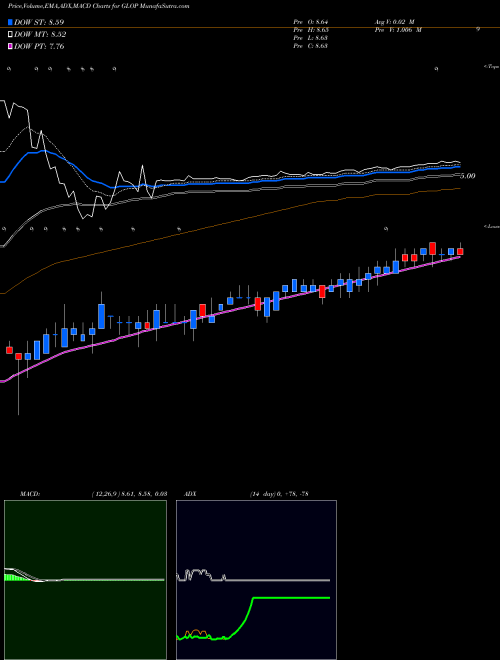Click the 'Pre V: 1.006 M' value

click(398, 30)
